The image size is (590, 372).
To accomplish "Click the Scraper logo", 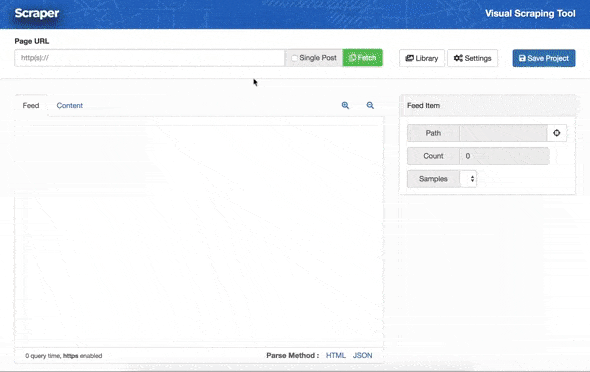I will click(37, 14).
